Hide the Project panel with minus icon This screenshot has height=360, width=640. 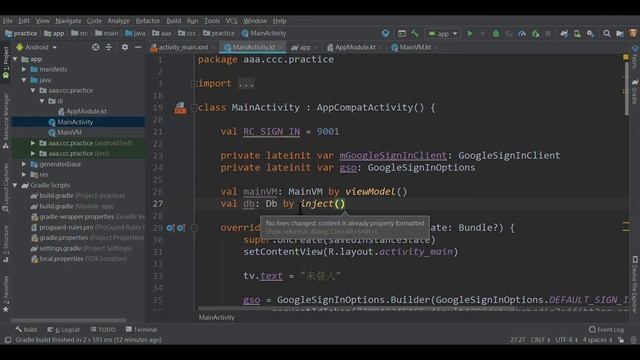tap(138, 47)
